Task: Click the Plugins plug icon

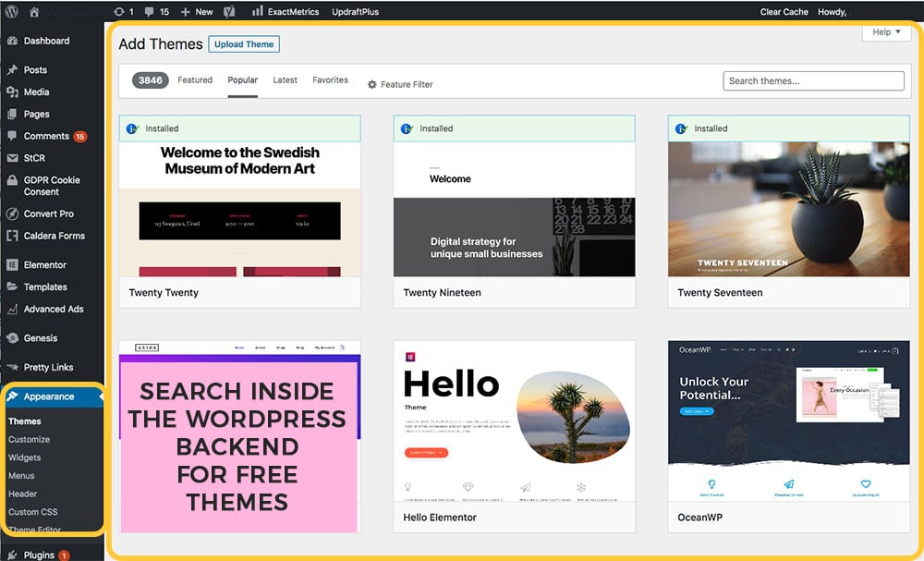Action: [x=12, y=555]
